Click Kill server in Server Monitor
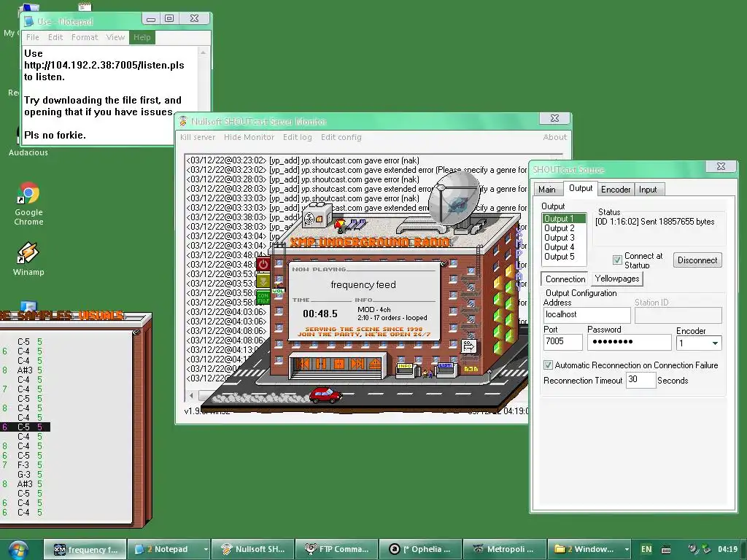 tap(198, 137)
